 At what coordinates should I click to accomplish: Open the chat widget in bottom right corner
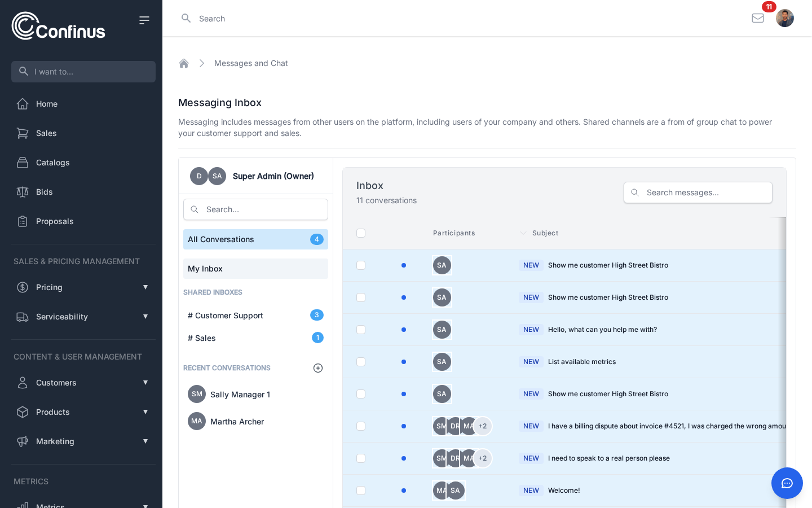click(787, 483)
